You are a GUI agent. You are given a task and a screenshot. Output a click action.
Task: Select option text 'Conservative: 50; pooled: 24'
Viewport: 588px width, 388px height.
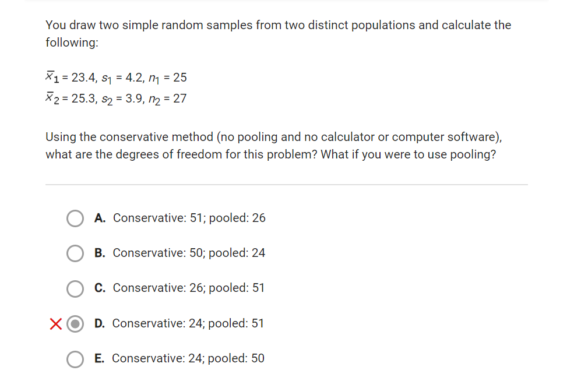189,253
